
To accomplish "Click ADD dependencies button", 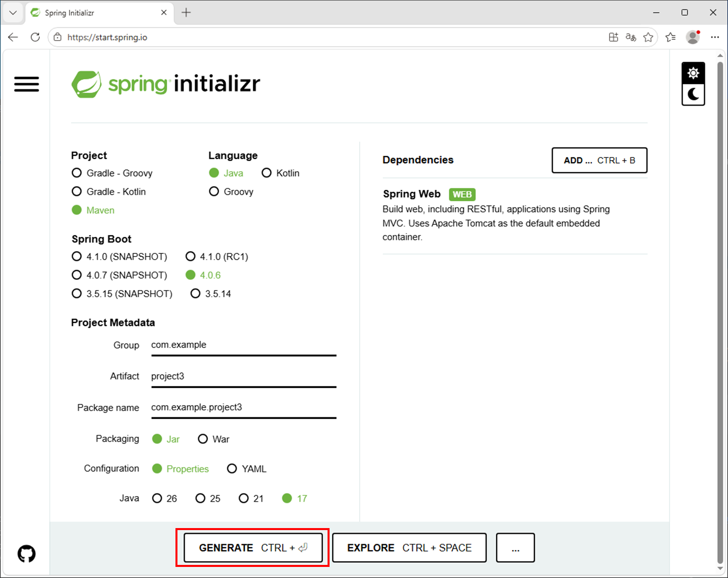I will (x=599, y=160).
